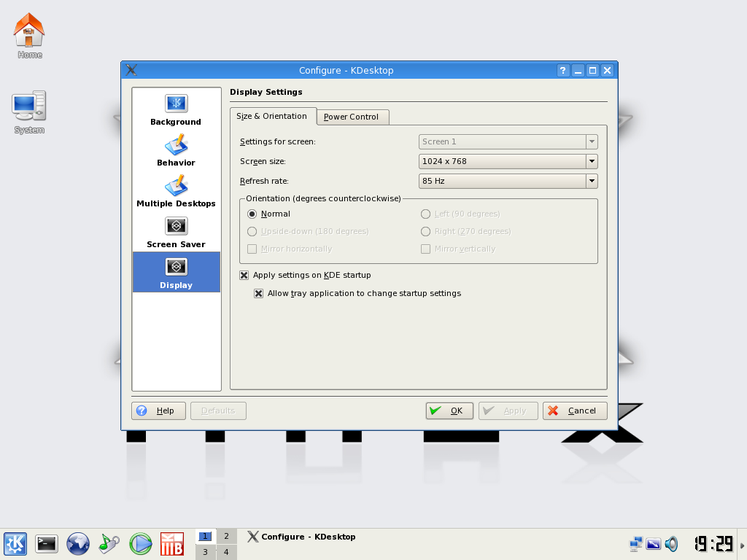This screenshot has height=560, width=747.
Task: Confirm with the OK button
Action: click(449, 411)
